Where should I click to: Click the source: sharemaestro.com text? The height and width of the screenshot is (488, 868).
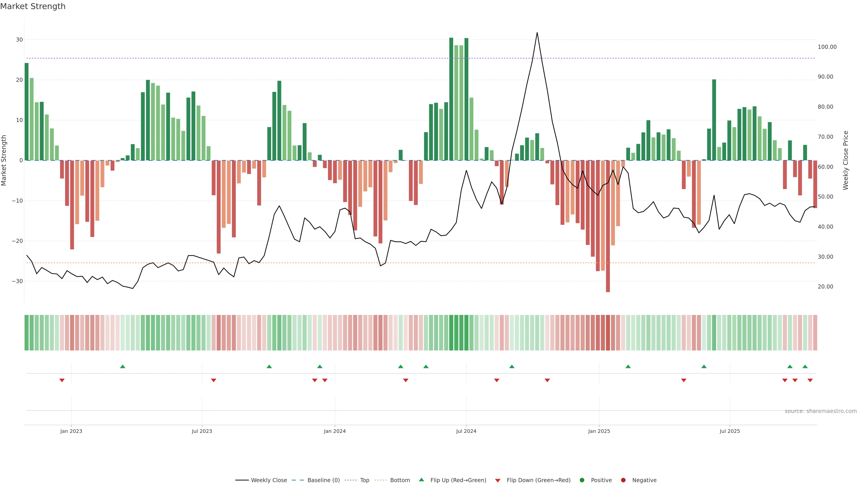pyautogui.click(x=821, y=411)
